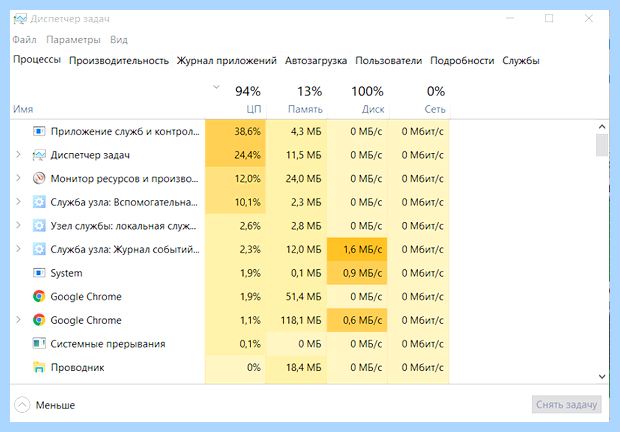Click the System process icon
Viewport: 620px width, 432px height.
tap(39, 273)
